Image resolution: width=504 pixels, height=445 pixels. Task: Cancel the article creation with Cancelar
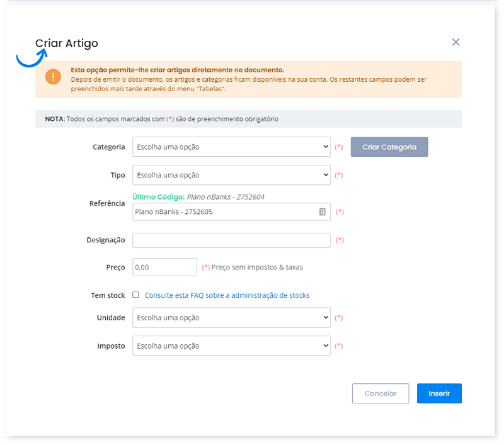[381, 393]
